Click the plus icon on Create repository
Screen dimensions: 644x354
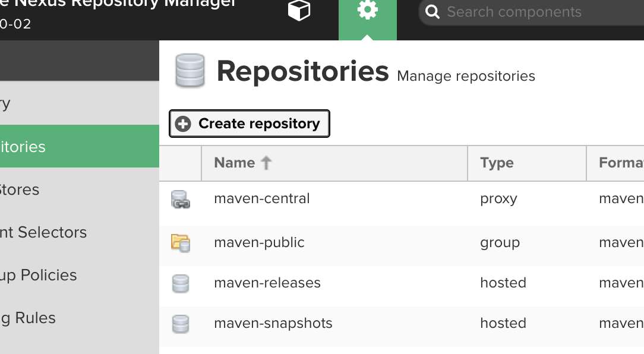tap(183, 124)
